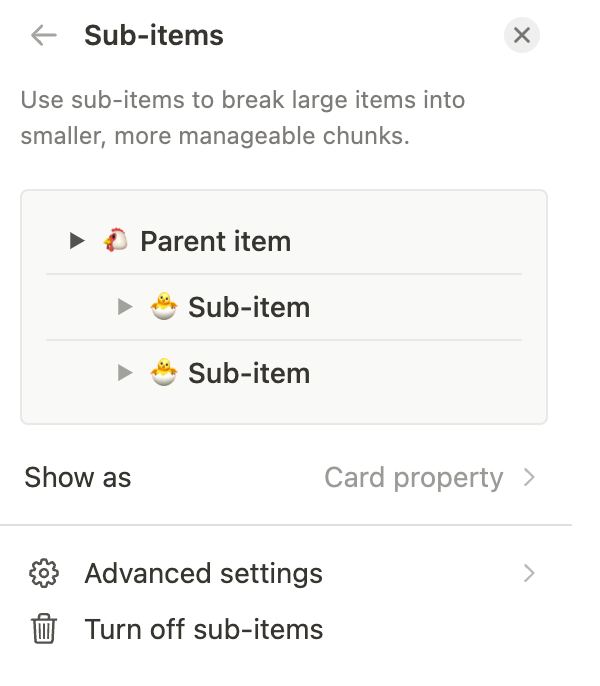Select the second Sub-item label
Image resolution: width=600 pixels, height=686 pixels.
coord(249,373)
